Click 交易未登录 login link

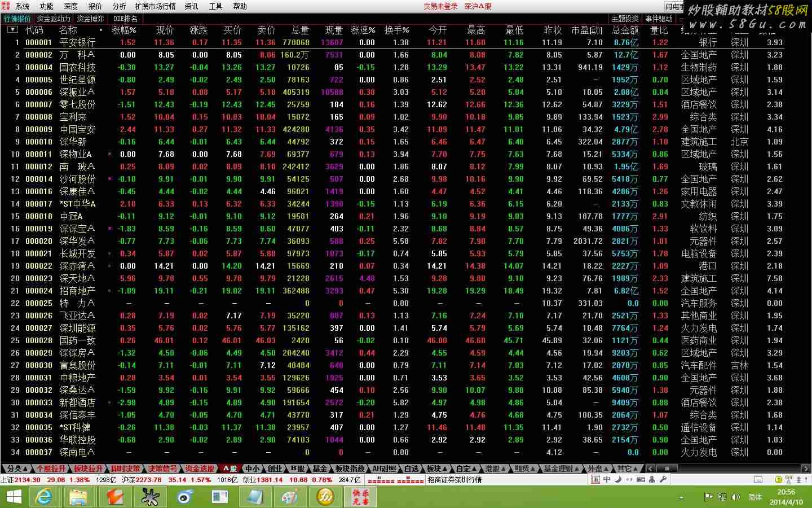tap(440, 6)
